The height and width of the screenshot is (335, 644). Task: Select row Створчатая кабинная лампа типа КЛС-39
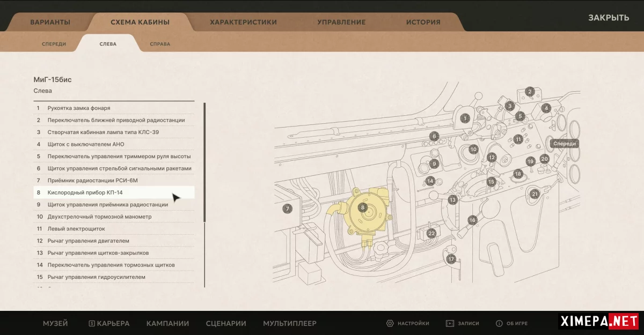click(x=114, y=132)
